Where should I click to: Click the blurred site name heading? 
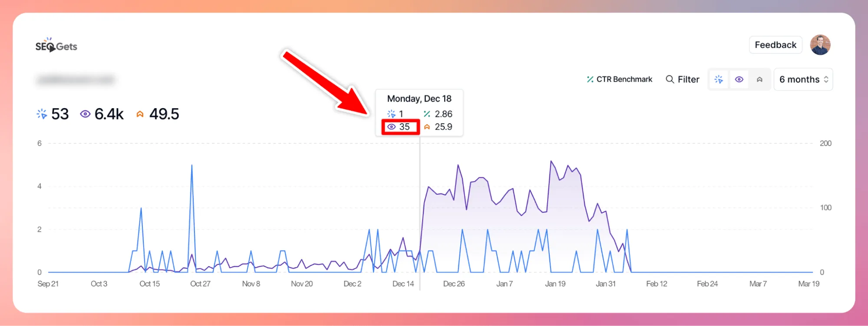click(76, 80)
